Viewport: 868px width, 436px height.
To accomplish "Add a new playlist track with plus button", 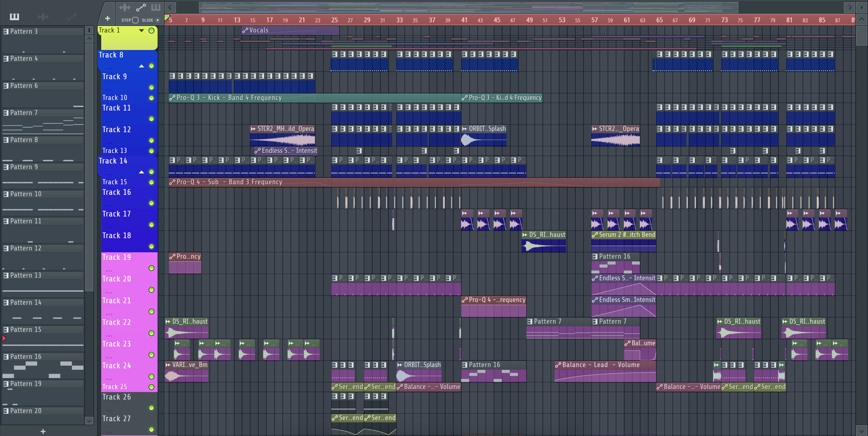I will coord(108,18).
